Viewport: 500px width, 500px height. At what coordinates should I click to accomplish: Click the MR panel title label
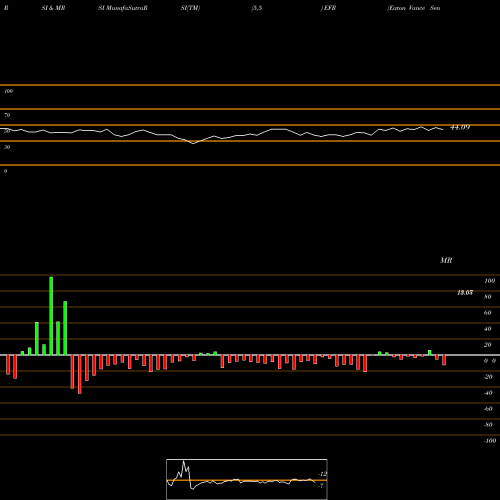coord(446,260)
